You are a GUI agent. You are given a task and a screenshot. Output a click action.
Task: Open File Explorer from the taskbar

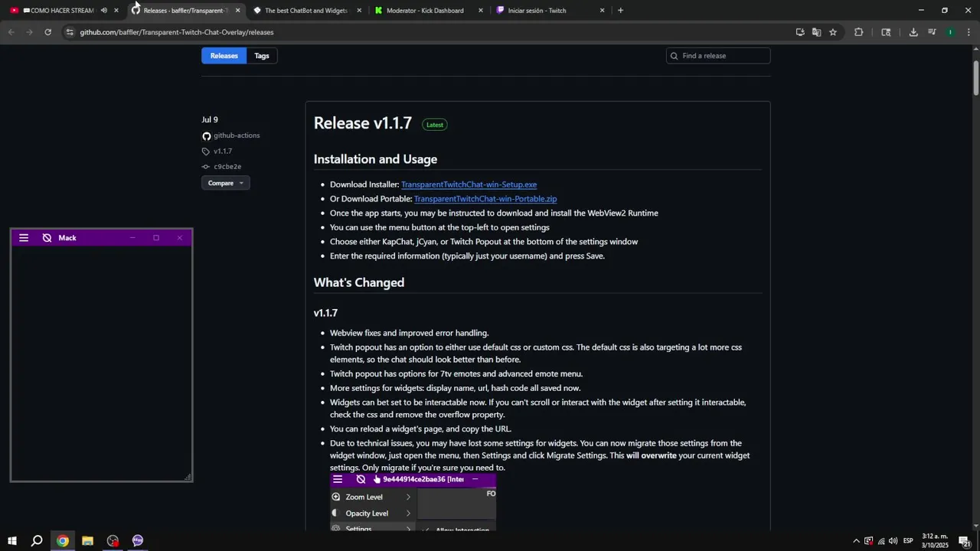click(87, 541)
